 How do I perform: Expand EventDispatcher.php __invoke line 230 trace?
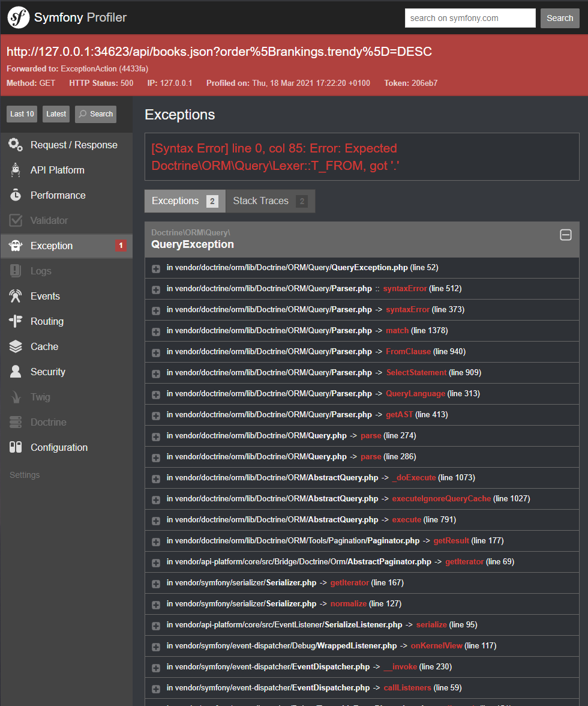[x=155, y=668]
